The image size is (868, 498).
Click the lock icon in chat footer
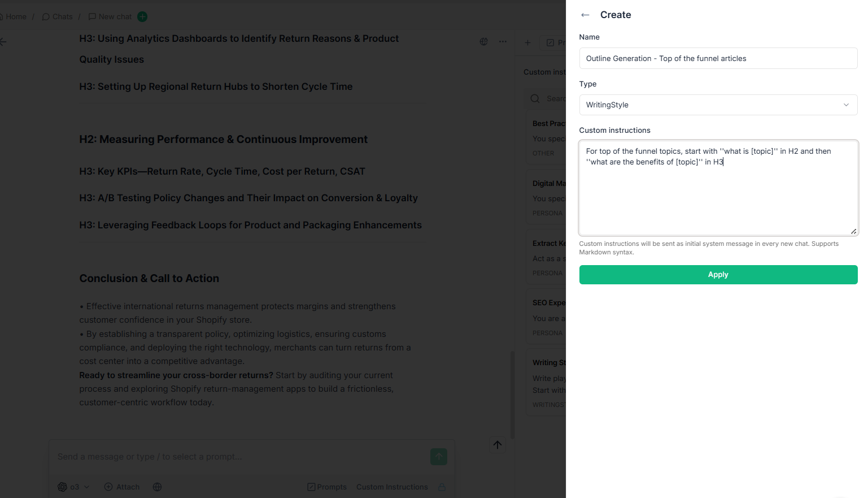point(442,487)
